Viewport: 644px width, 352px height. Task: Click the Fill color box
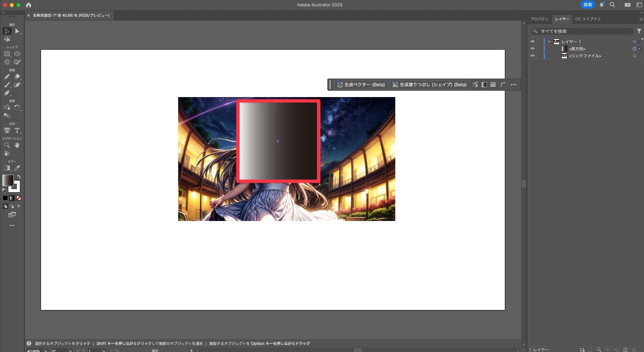(8, 180)
